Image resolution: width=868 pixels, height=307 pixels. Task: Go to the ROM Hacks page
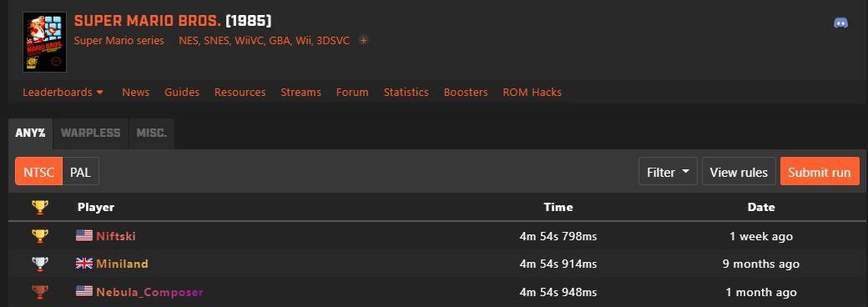pyautogui.click(x=532, y=93)
